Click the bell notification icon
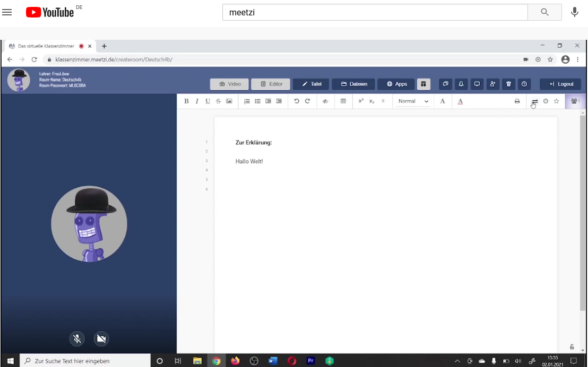Image resolution: width=588 pixels, height=367 pixels. coord(461,84)
